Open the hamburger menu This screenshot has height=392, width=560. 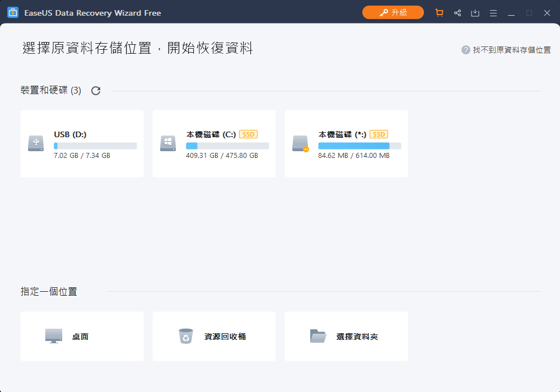493,12
